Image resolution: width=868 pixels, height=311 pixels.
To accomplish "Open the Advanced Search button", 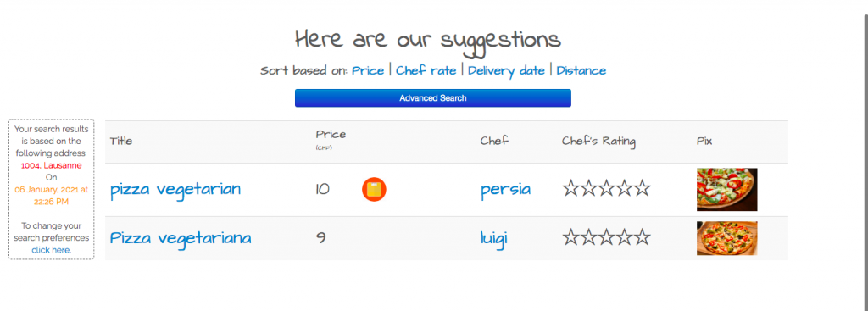I will point(433,98).
